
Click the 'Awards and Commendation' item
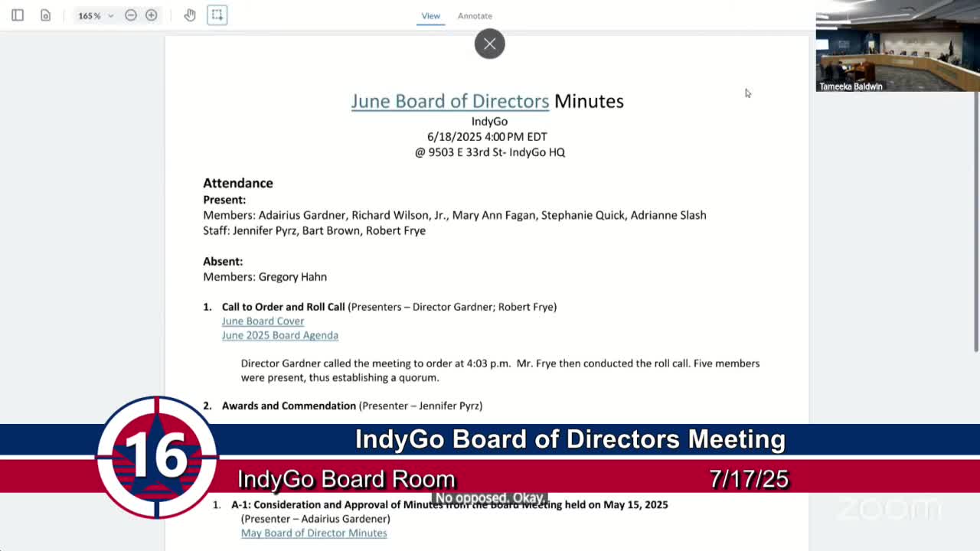point(289,406)
